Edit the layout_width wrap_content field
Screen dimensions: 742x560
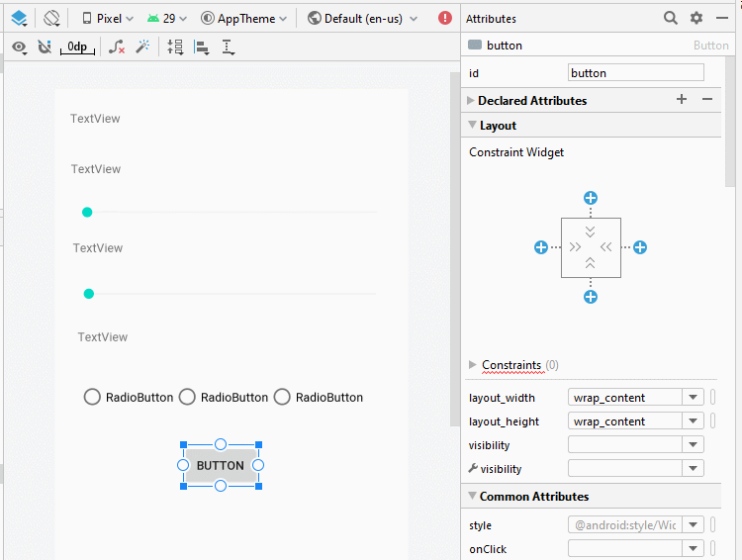[x=625, y=397]
